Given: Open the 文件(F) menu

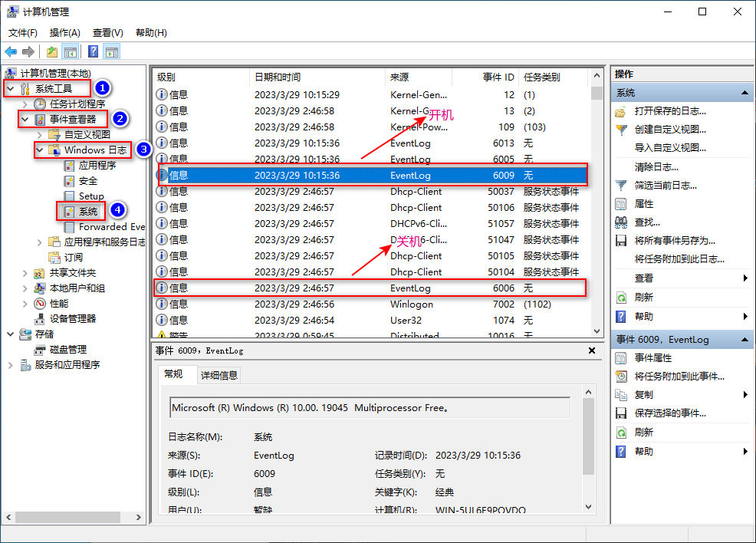Looking at the screenshot, I should 23,33.
